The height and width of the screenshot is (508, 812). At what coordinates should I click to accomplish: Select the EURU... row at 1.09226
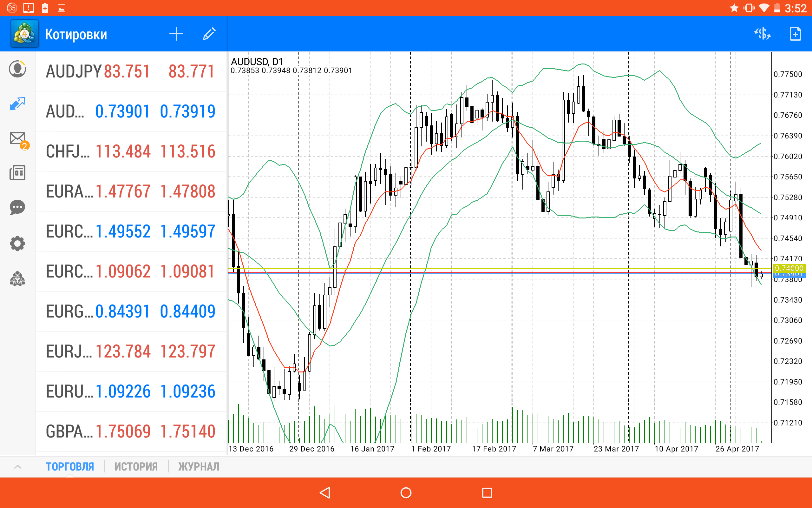tap(131, 391)
